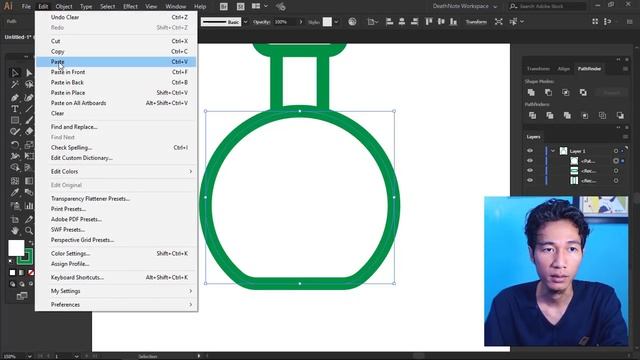Select the Eyedropper tool

click(x=15, y=192)
